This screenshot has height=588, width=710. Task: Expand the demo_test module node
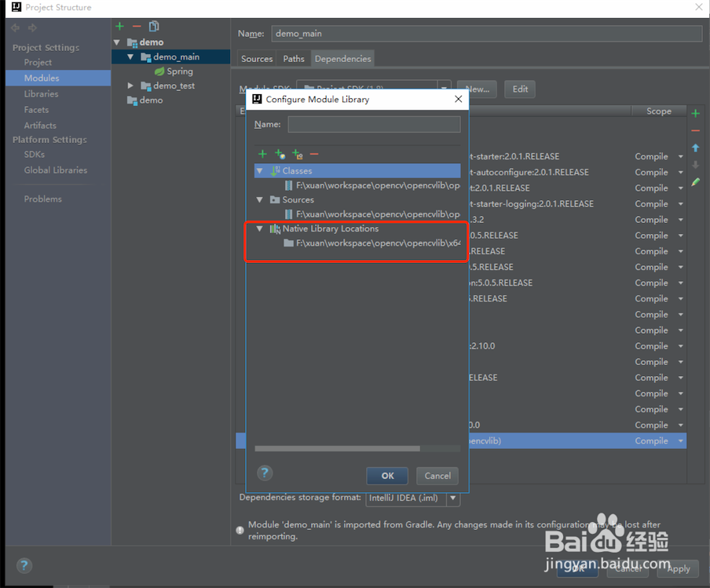pyautogui.click(x=130, y=86)
